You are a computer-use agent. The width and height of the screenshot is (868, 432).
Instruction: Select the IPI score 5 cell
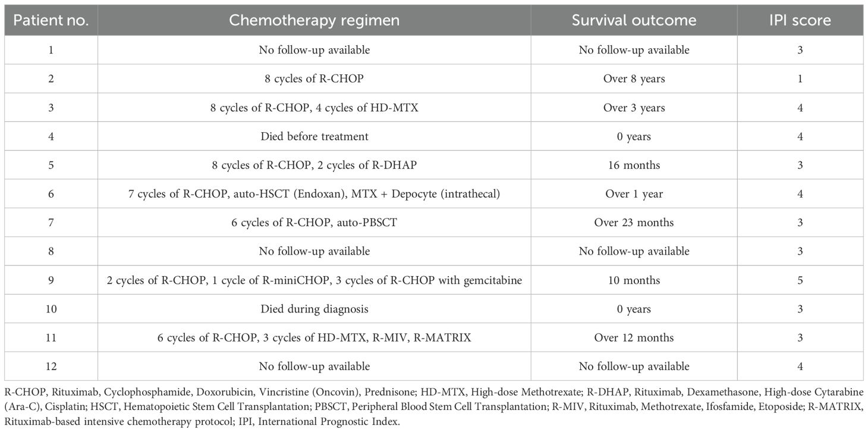[x=800, y=280]
